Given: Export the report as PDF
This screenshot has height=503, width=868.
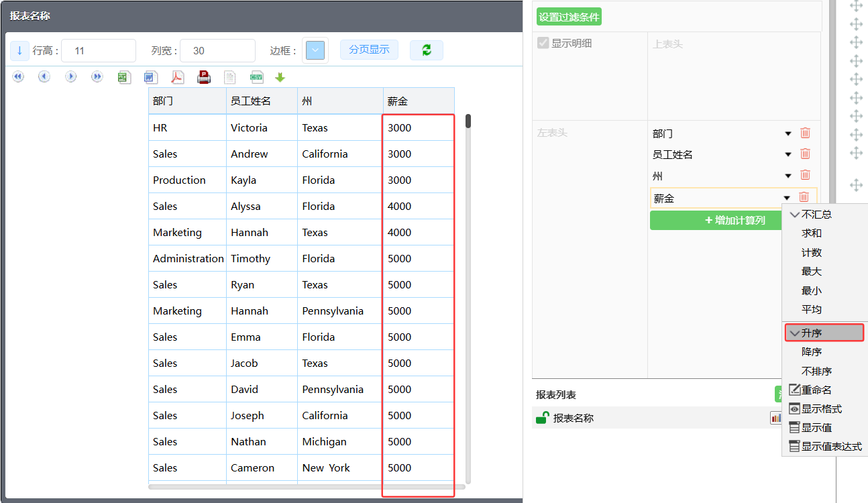Looking at the screenshot, I should pos(177,77).
